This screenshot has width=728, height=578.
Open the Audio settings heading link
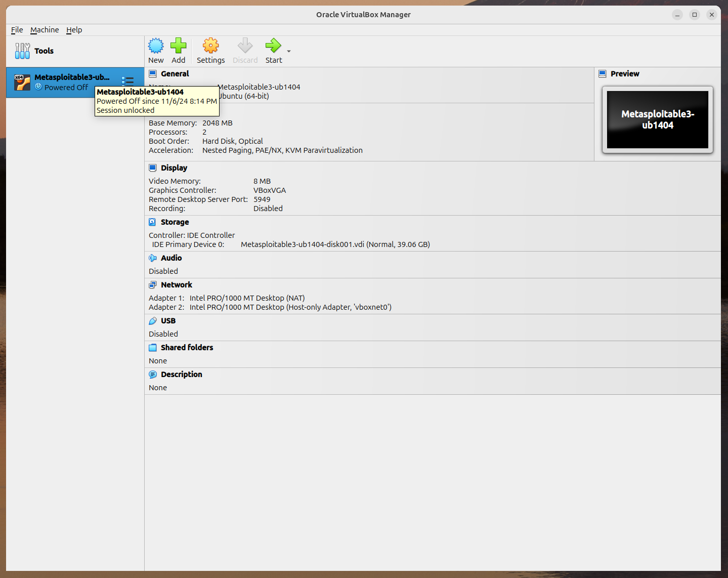click(171, 258)
